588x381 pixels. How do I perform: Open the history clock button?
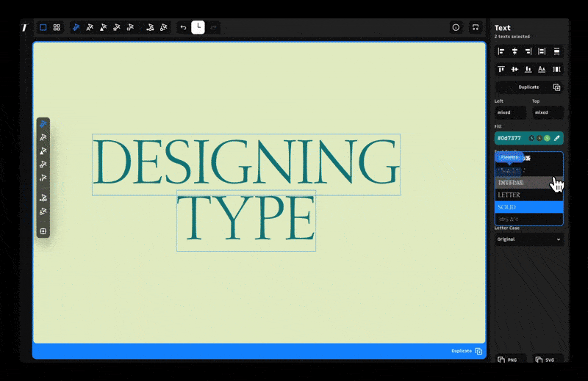[x=198, y=27]
